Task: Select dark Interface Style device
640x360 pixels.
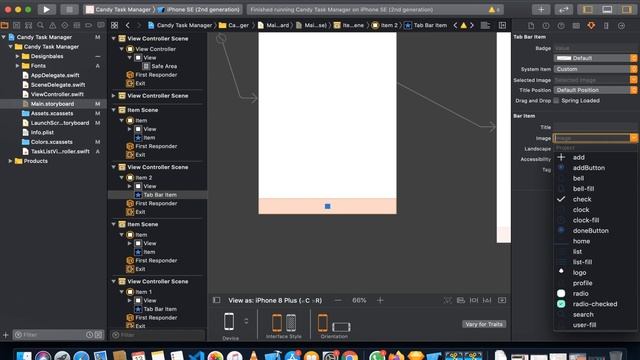Action: (291, 323)
